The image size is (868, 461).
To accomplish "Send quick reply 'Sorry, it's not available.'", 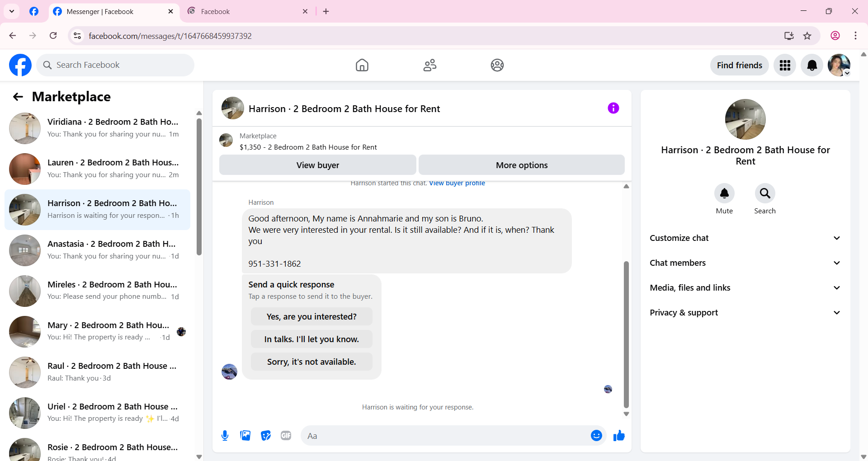I will coord(311,362).
